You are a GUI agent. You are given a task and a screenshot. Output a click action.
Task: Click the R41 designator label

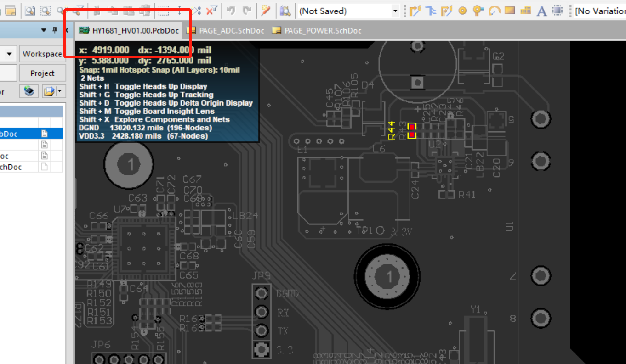(x=467, y=195)
